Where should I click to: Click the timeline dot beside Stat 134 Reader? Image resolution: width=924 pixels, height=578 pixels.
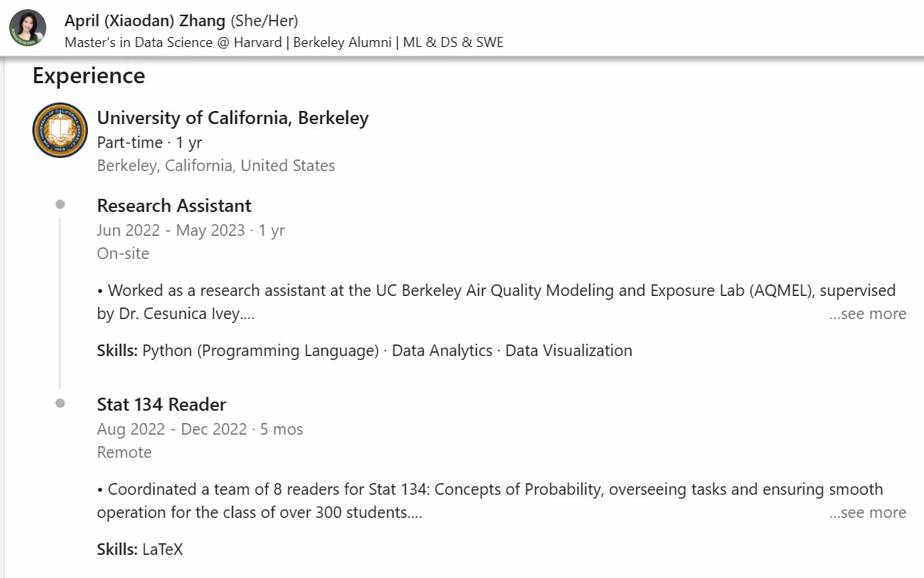(59, 402)
